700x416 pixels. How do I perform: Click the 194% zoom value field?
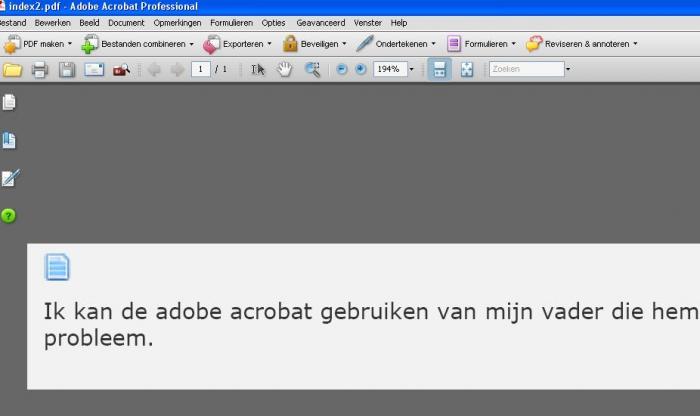click(390, 69)
